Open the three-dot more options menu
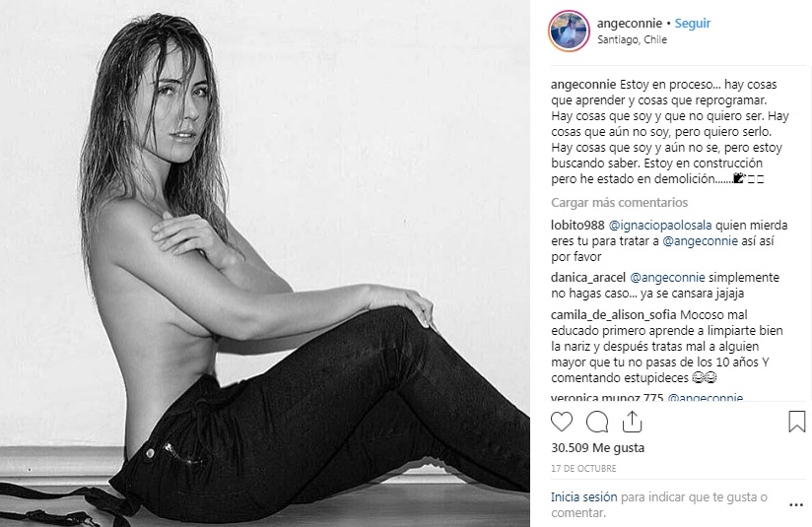The height and width of the screenshot is (527, 812). (x=796, y=504)
